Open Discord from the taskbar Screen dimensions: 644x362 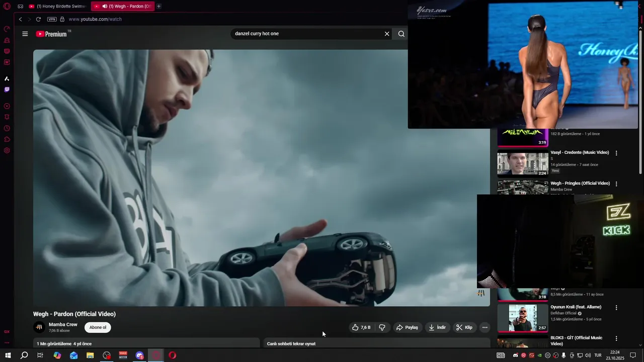click(x=139, y=355)
